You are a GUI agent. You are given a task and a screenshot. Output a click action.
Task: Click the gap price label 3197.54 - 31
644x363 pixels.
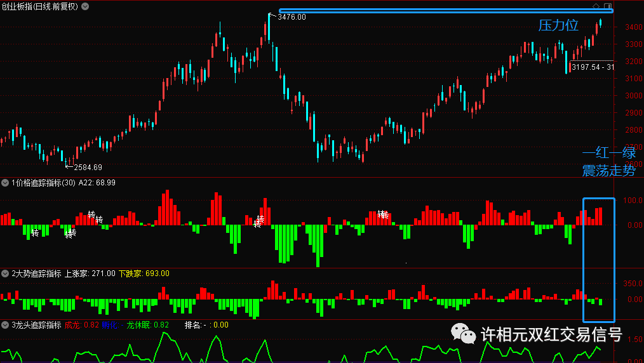593,67
